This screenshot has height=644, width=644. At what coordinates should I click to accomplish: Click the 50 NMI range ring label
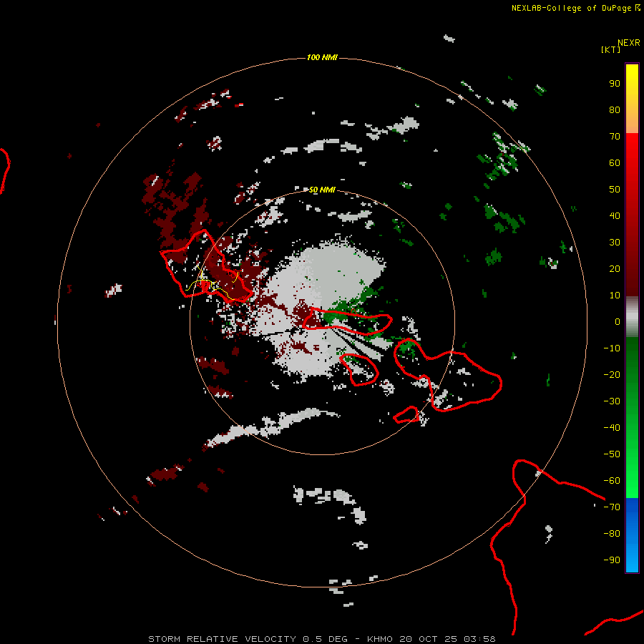point(322,190)
